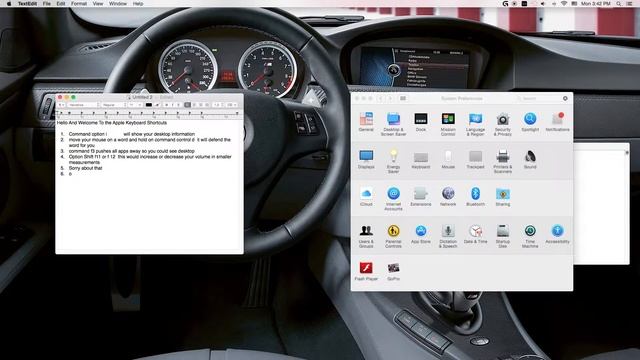Open the TextEdit application menu
The height and width of the screenshot is (360, 640).
pos(27,4)
